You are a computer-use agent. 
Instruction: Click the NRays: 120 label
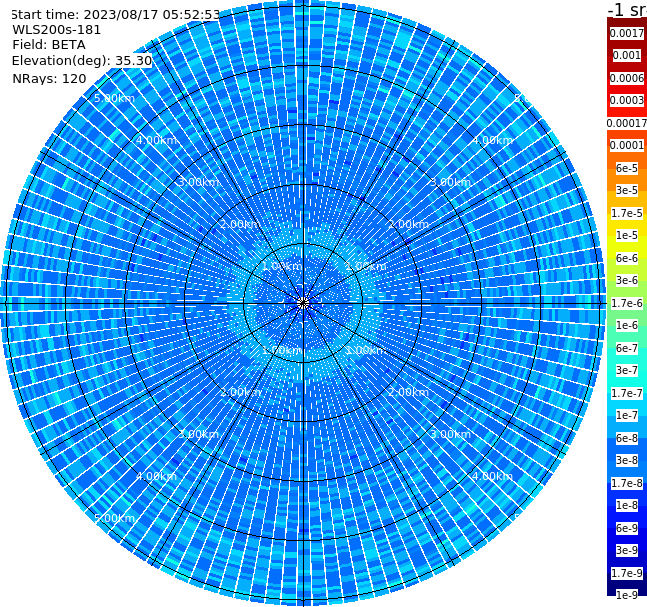(x=49, y=78)
